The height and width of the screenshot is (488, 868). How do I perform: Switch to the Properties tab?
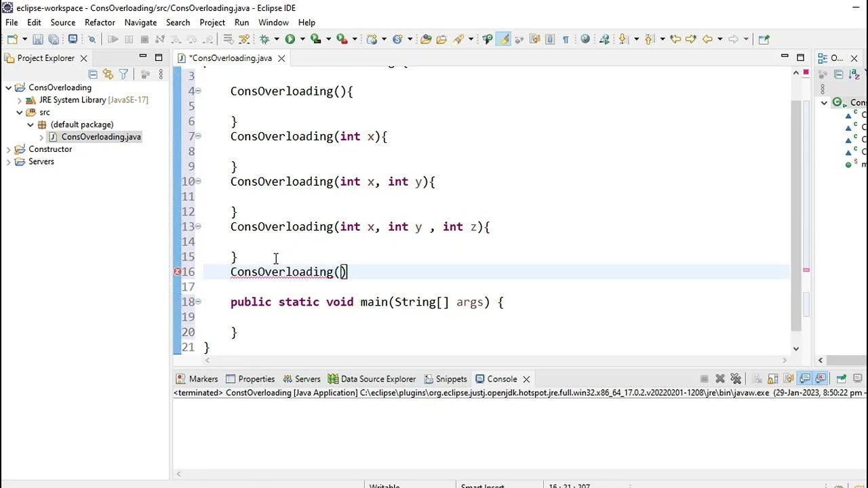coord(250,379)
